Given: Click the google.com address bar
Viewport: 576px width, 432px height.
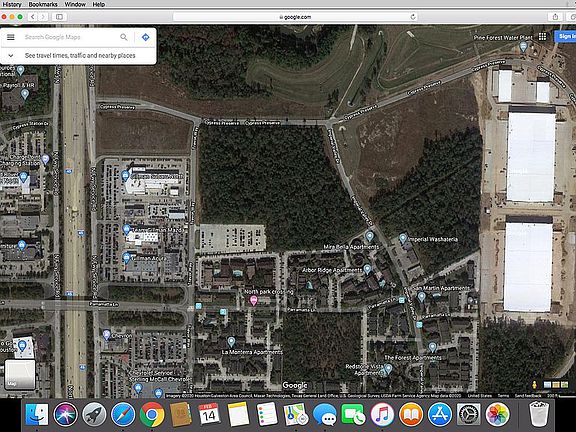Looking at the screenshot, I should point(295,17).
